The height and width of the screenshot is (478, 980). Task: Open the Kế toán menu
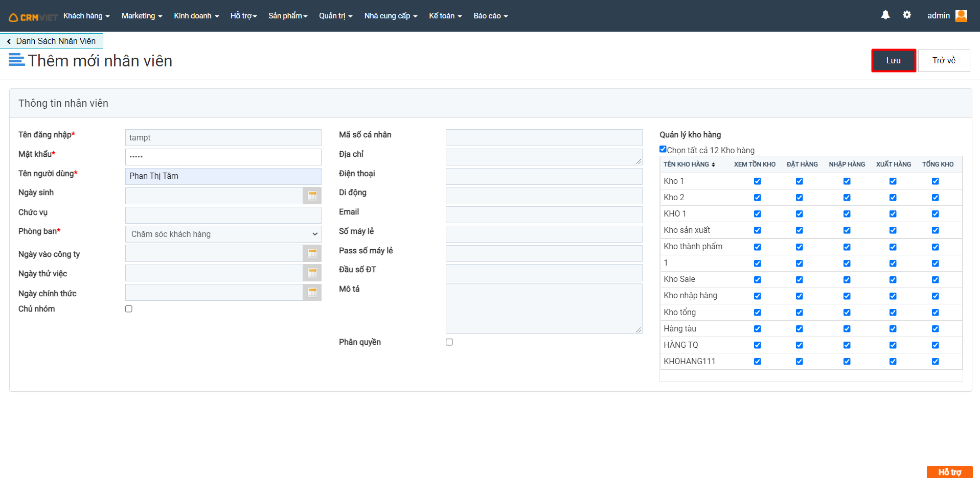(x=445, y=16)
